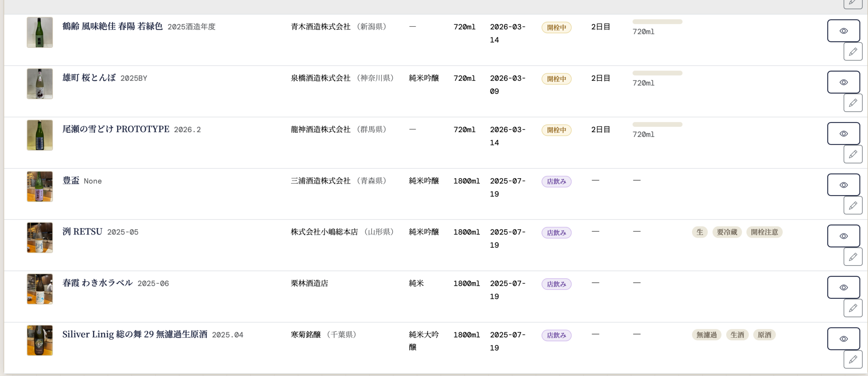The image size is (868, 376).
Task: Edit the 豊盃 entry with its pencil icon
Action: click(853, 205)
